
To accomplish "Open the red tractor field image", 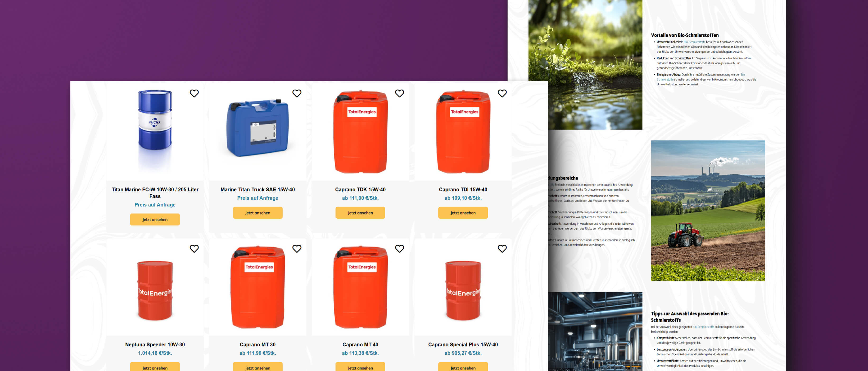I will tap(708, 211).
